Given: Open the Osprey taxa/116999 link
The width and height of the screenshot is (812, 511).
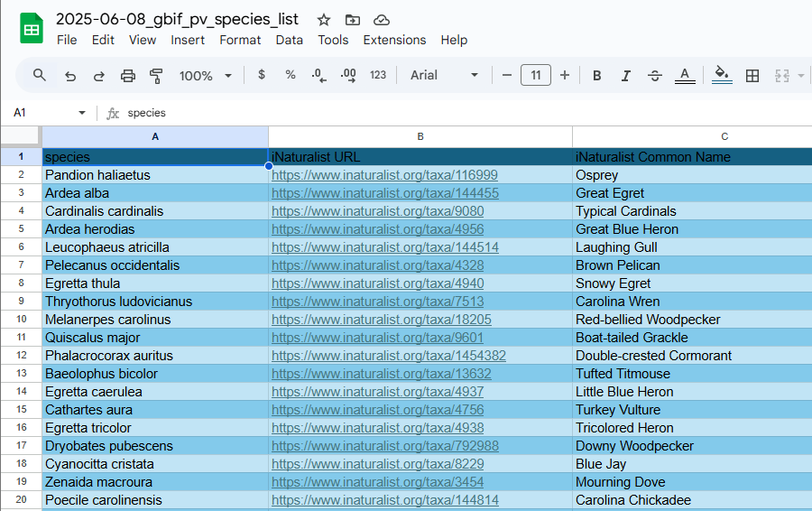Looking at the screenshot, I should point(384,175).
